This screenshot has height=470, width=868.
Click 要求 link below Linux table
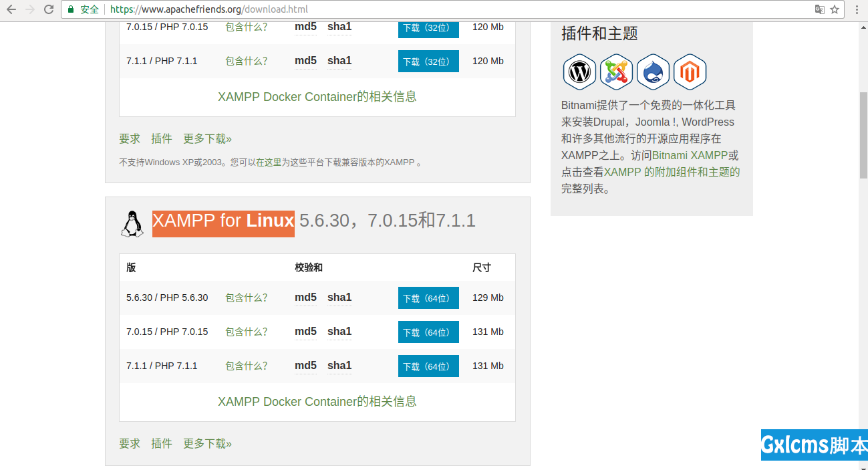pyautogui.click(x=130, y=443)
